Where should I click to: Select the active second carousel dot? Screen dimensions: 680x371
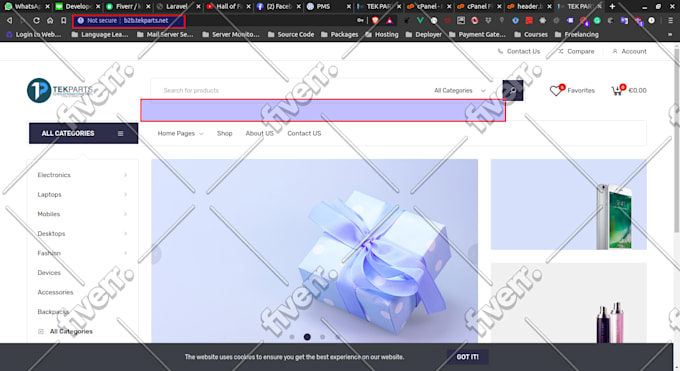point(307,337)
